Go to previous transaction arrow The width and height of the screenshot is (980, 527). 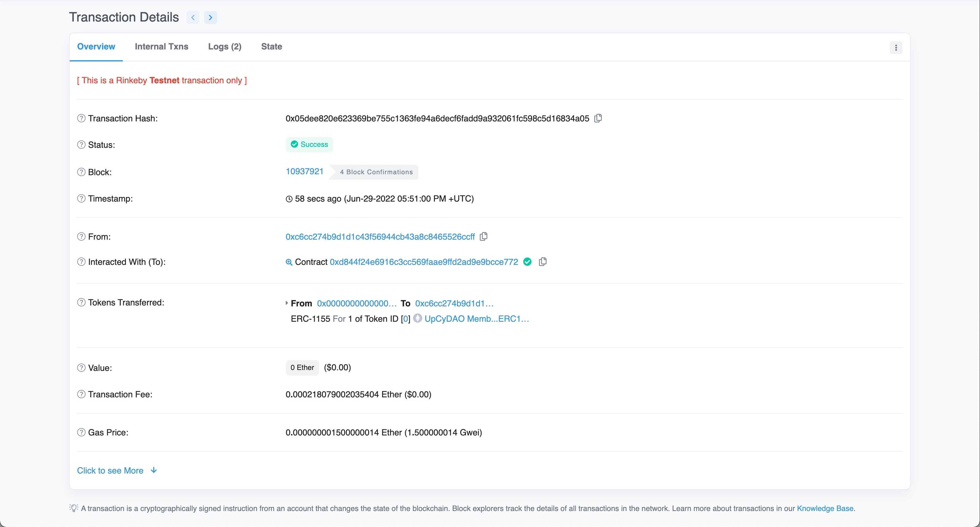[193, 18]
